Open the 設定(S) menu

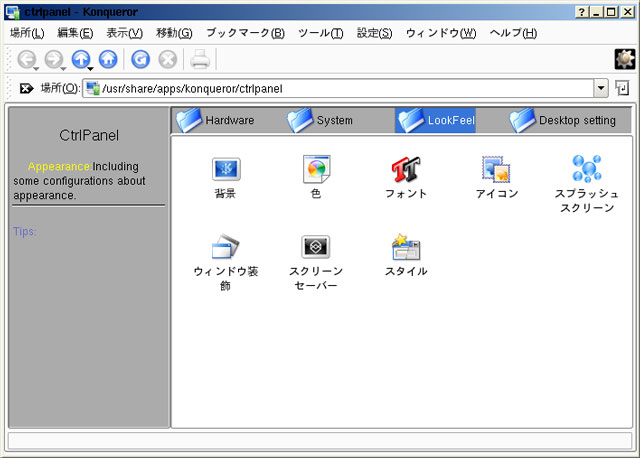point(374,33)
